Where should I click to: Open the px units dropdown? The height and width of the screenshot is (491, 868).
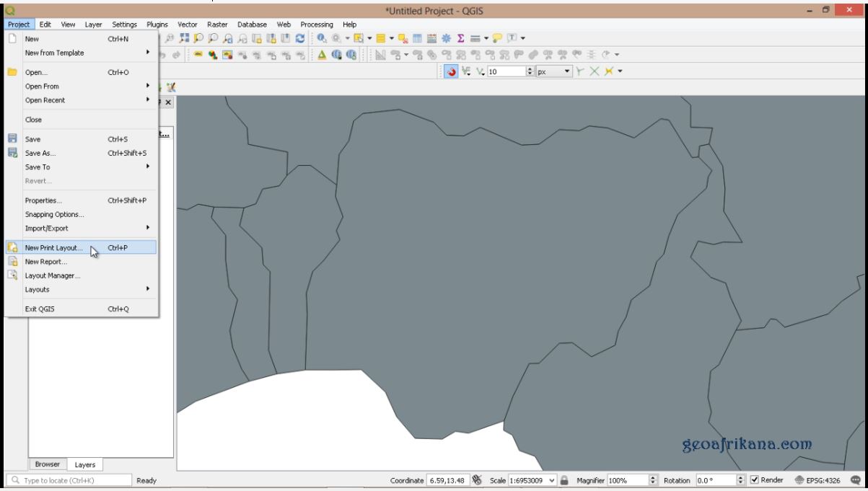[x=567, y=72]
